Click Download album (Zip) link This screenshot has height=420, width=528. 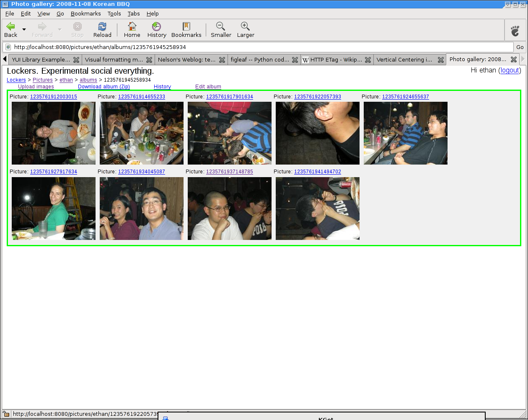(x=104, y=87)
